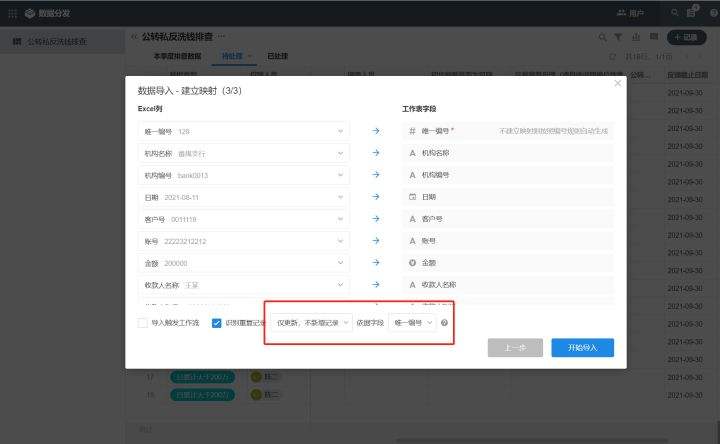The image size is (720, 444).
Task: Click the number sign icon beside 唯一编号
Action: pos(412,131)
